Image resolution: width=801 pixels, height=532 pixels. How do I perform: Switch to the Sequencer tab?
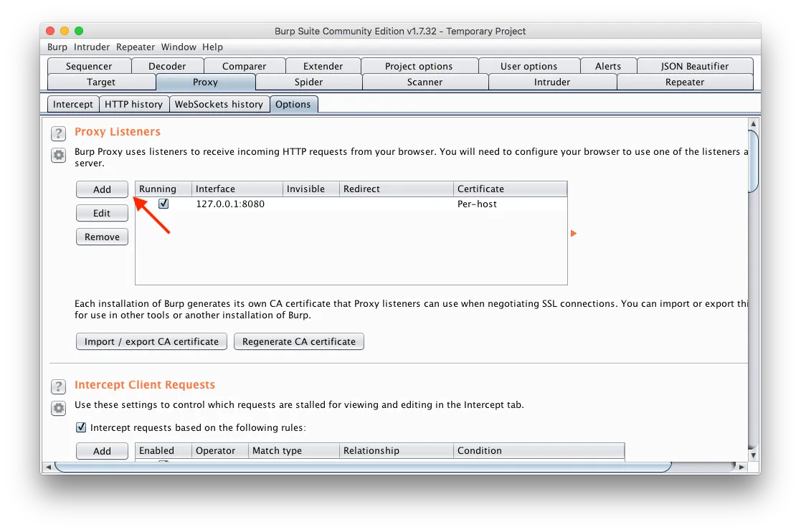[x=89, y=66]
